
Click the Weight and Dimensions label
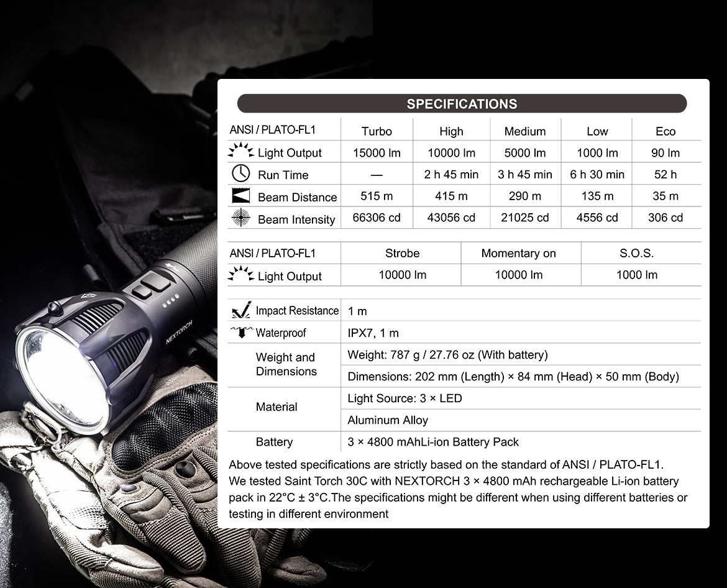[x=286, y=364]
